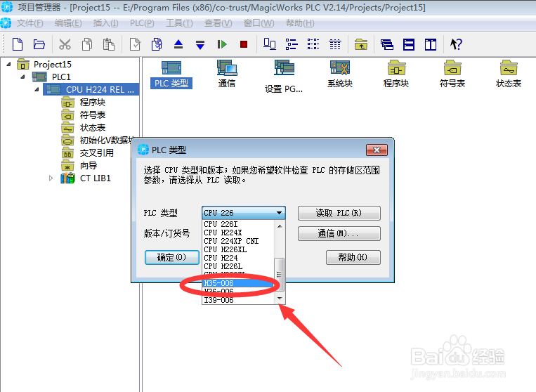Open the 帮助(H) menu

[x=300, y=23]
